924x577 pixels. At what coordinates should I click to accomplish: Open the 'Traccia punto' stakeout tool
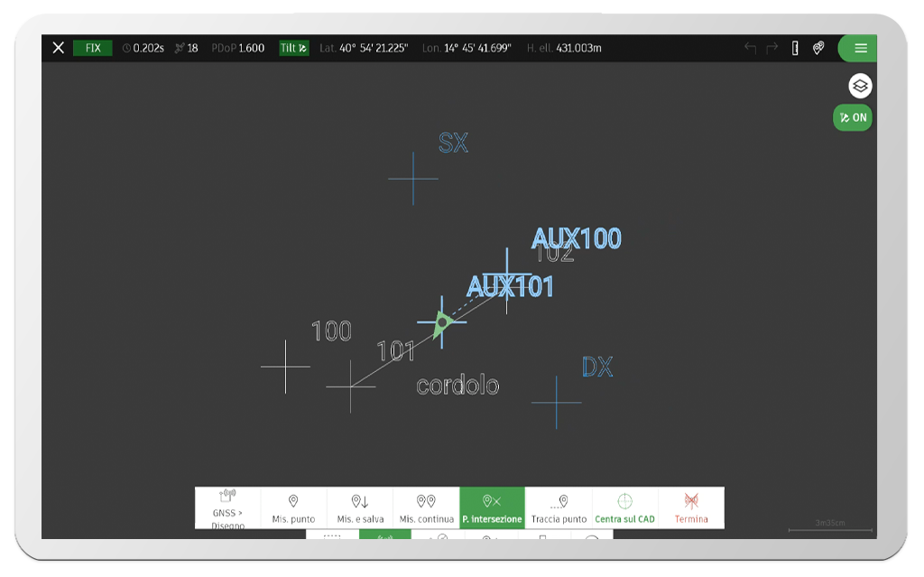(x=560, y=507)
